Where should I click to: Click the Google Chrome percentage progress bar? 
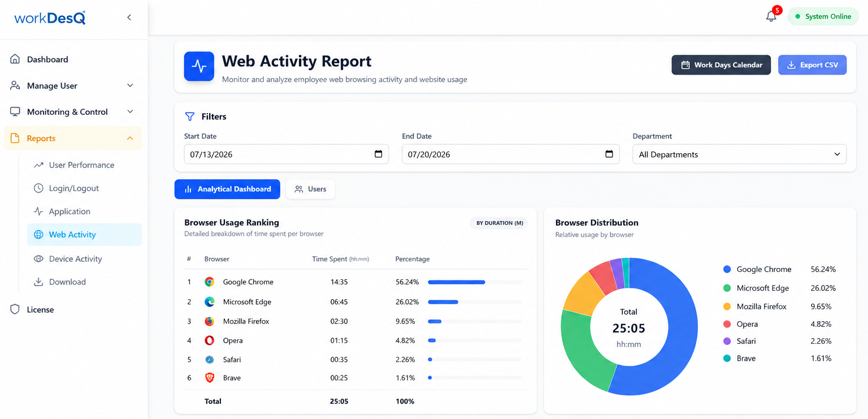coord(475,282)
